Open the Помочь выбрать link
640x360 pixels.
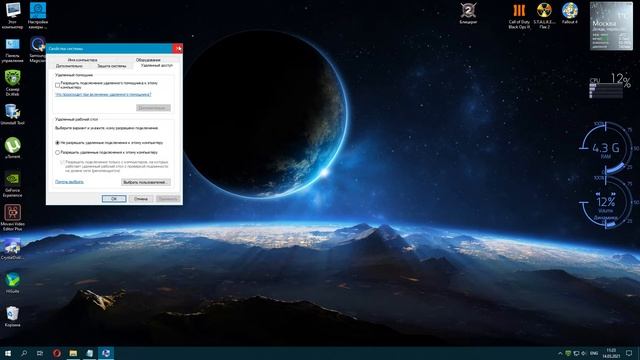coord(69,182)
